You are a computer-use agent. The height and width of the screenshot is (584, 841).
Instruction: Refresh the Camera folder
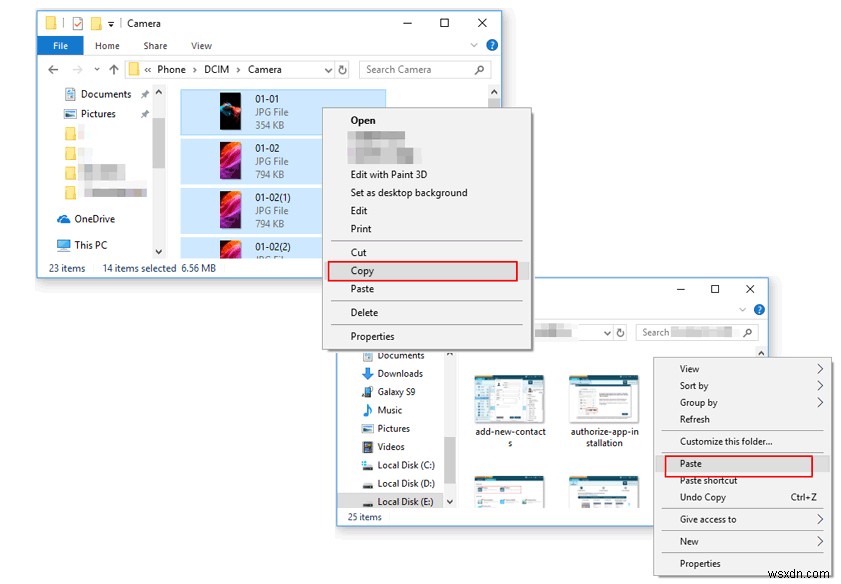tap(342, 70)
